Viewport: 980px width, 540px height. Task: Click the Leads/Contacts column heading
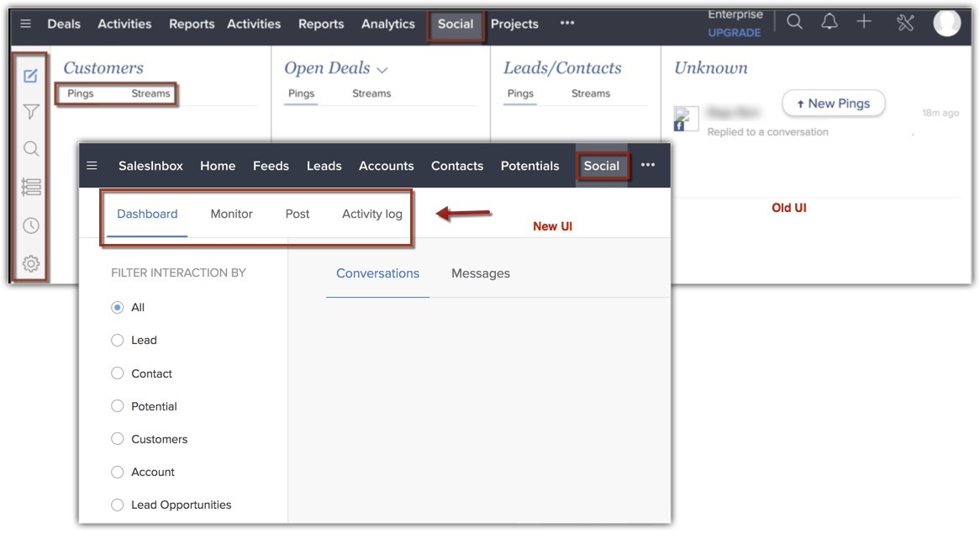coord(562,68)
